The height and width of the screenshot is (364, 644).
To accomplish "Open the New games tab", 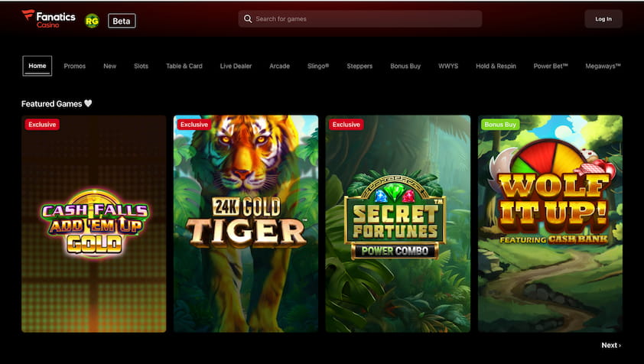I will [109, 66].
